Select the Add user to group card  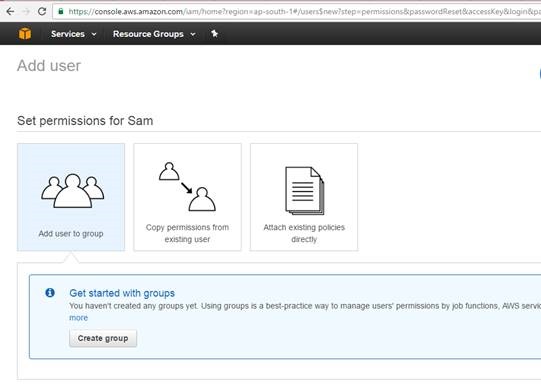coord(71,197)
